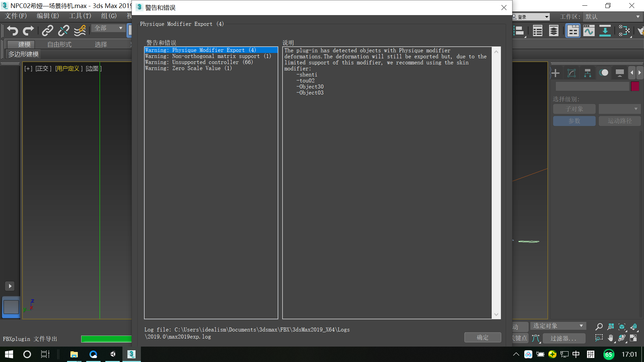
Task: Switch to the Display panel tab
Action: pos(620,73)
